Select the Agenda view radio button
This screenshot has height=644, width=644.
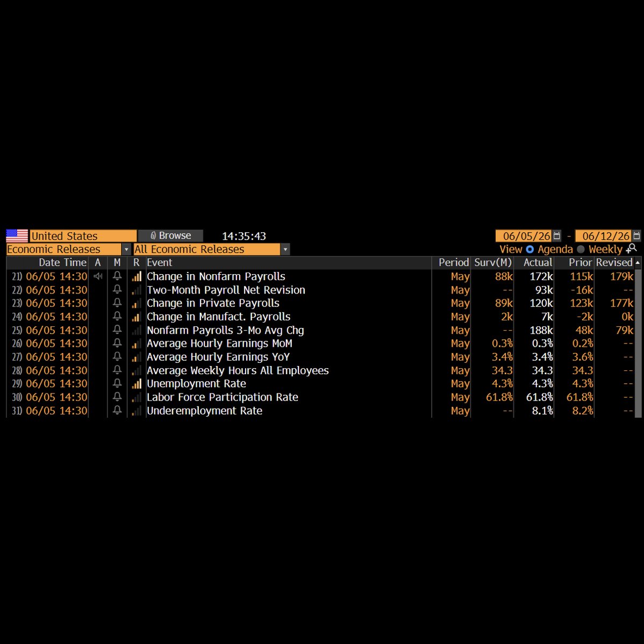[x=529, y=249]
